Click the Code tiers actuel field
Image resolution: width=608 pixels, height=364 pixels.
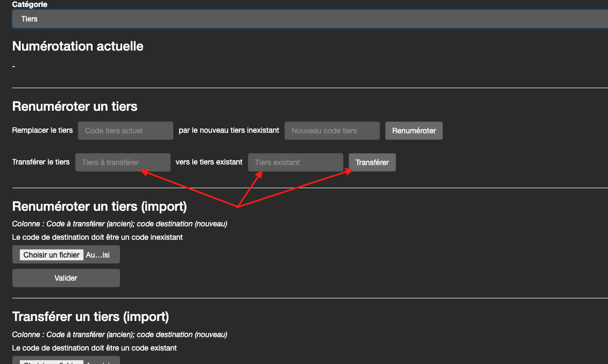(125, 131)
